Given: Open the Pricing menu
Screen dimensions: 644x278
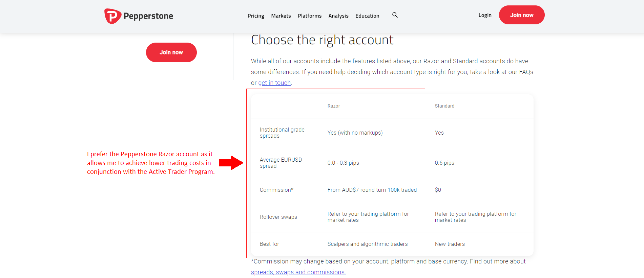Looking at the screenshot, I should (256, 16).
